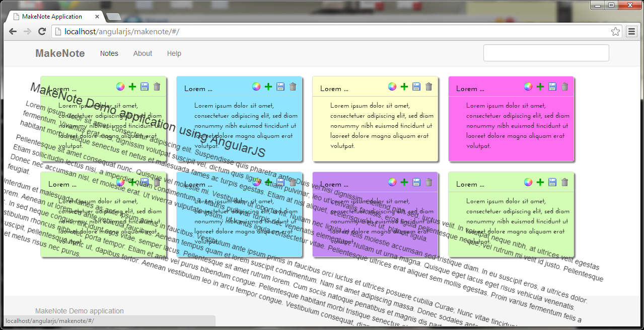
Task: Click plus icon on bottom-row blue note
Action: tap(268, 182)
